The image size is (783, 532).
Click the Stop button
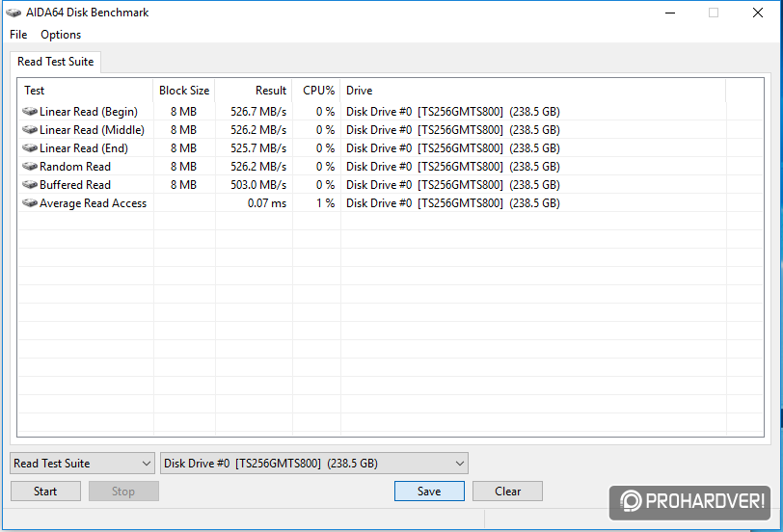click(x=123, y=492)
